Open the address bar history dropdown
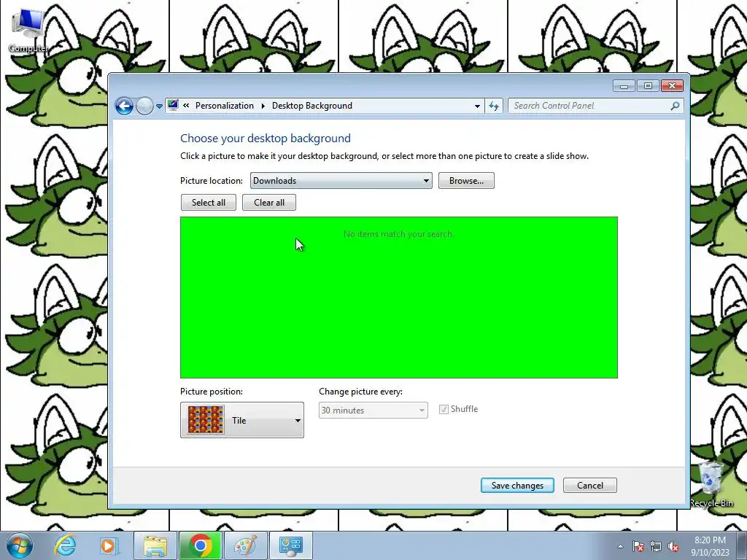The height and width of the screenshot is (560, 747). (477, 106)
